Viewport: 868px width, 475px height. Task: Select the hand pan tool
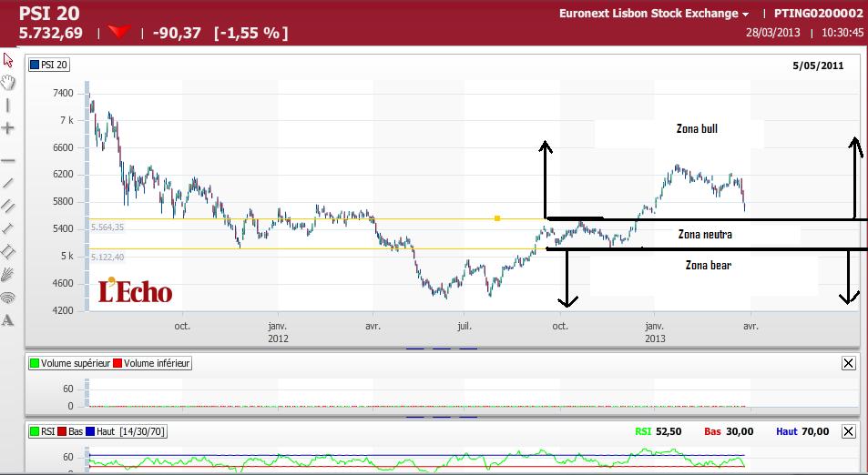point(8,83)
